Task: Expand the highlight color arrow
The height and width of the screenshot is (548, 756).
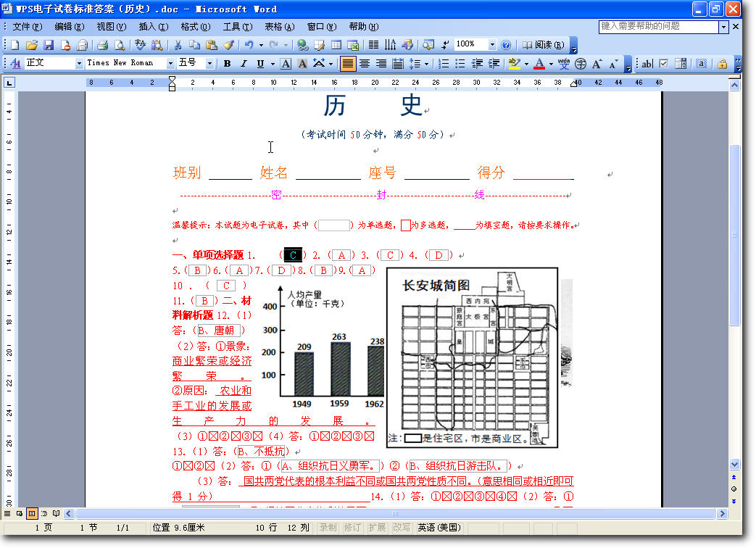Action: pyautogui.click(x=526, y=64)
